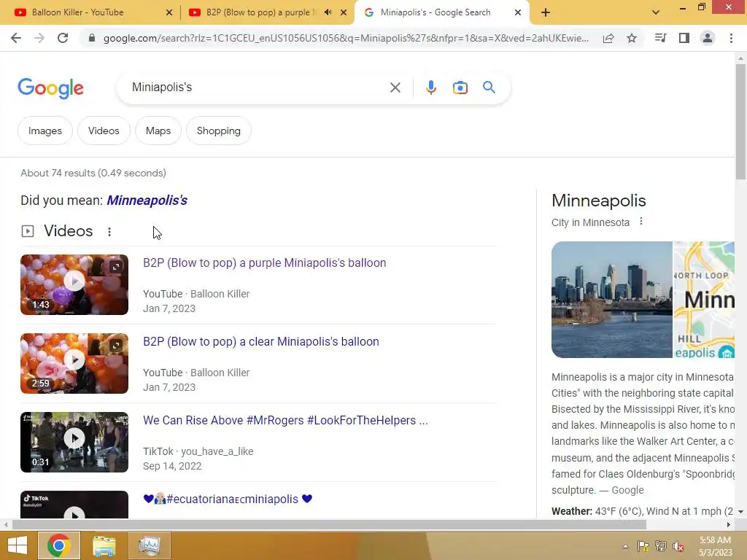Click the padlock site info icon

[x=92, y=38]
